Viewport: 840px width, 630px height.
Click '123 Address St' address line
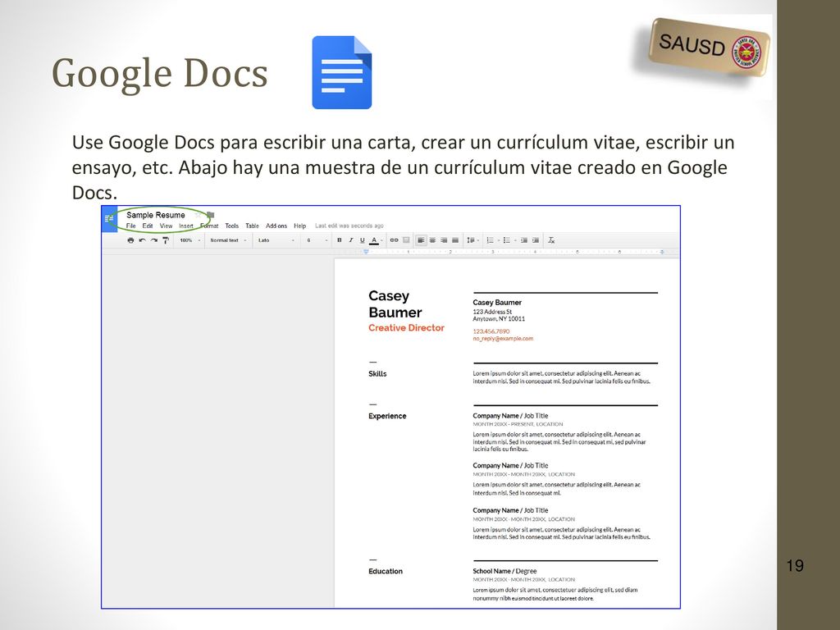(x=492, y=311)
